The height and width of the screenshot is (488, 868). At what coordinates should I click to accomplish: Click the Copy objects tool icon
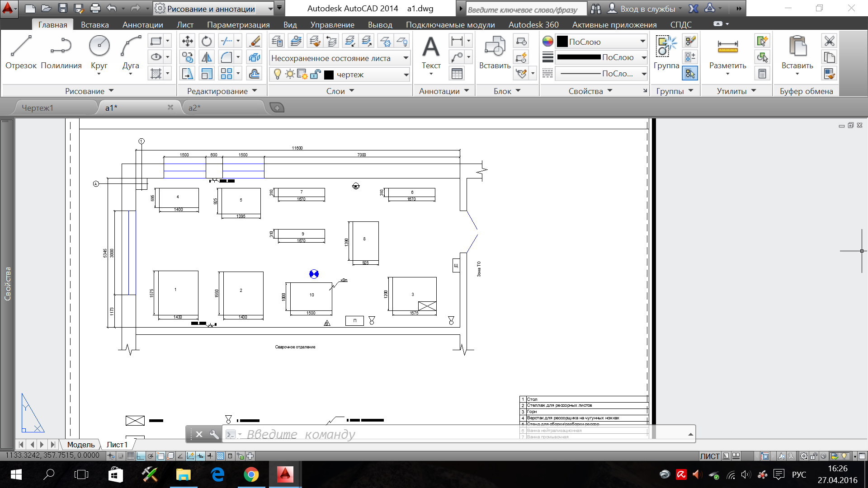[x=187, y=57]
